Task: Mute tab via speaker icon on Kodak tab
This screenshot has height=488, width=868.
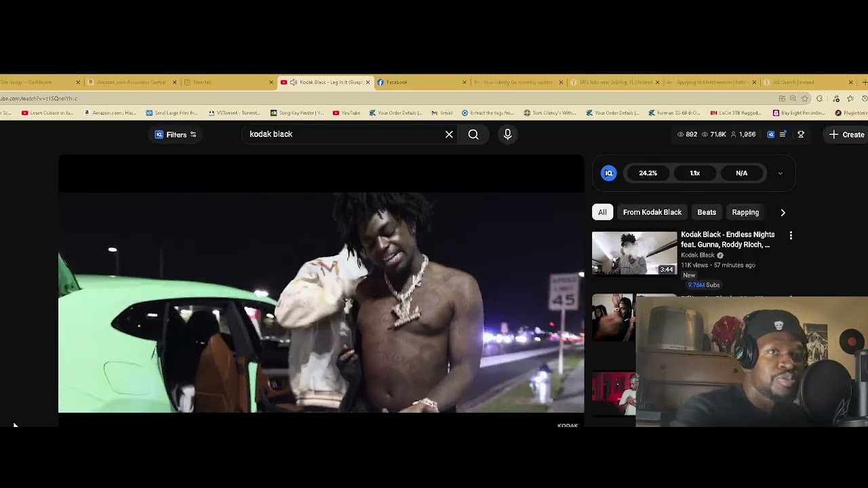Action: click(x=294, y=82)
